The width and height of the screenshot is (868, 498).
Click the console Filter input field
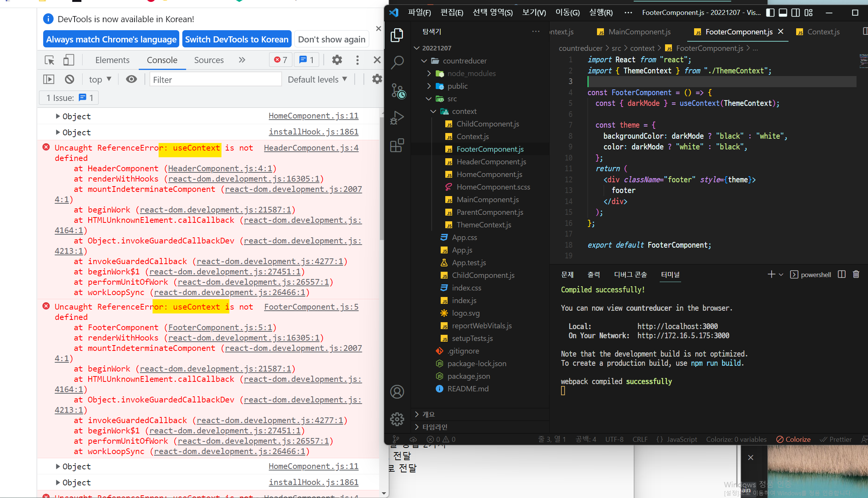pyautogui.click(x=215, y=79)
